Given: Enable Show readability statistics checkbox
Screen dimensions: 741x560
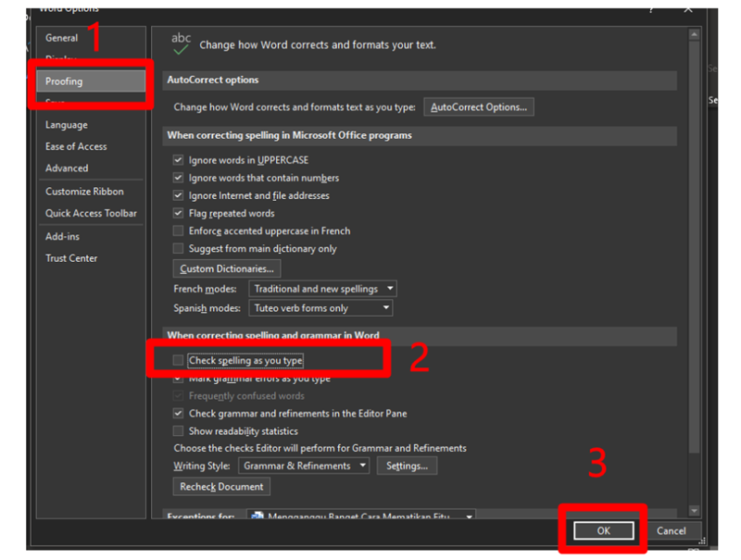Looking at the screenshot, I should 179,431.
